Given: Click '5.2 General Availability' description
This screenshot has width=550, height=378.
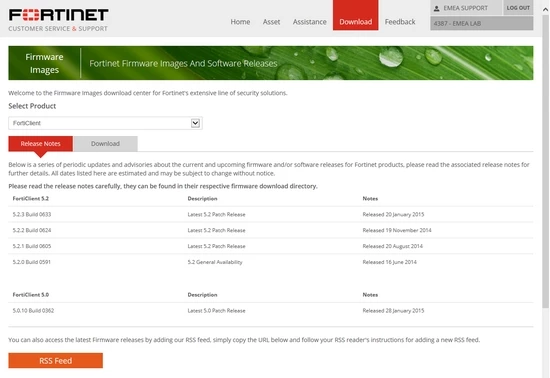Looking at the screenshot, I should [x=215, y=262].
